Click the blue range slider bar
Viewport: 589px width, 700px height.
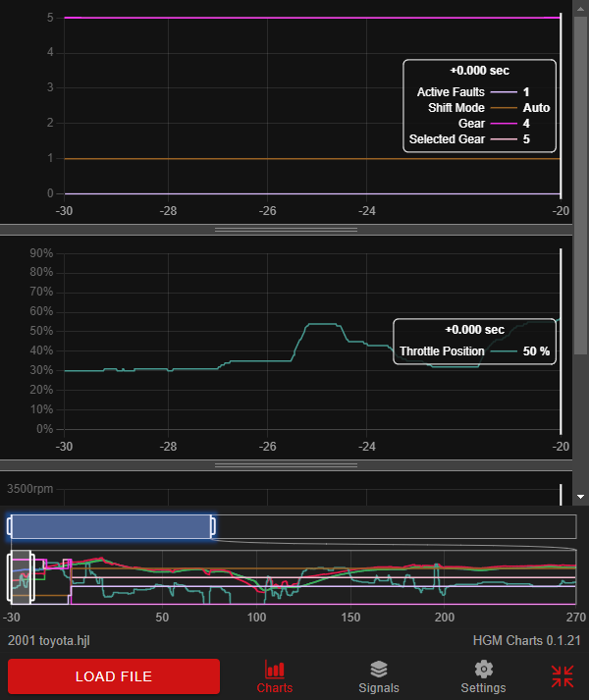click(x=111, y=526)
